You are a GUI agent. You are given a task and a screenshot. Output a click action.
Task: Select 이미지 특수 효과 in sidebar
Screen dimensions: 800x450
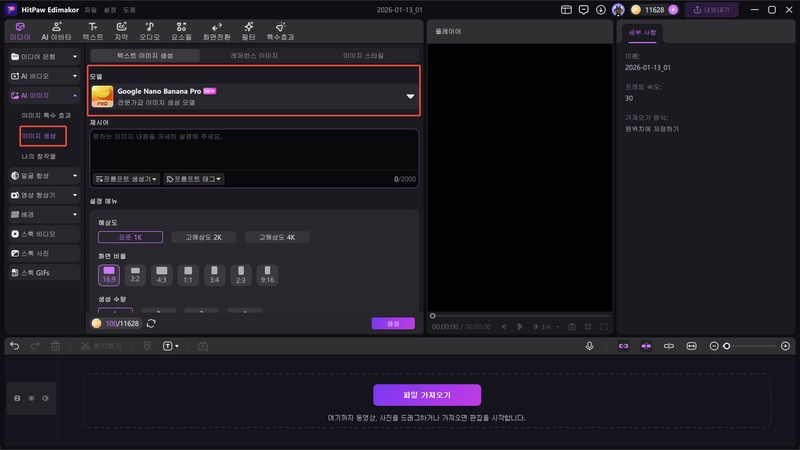click(46, 116)
